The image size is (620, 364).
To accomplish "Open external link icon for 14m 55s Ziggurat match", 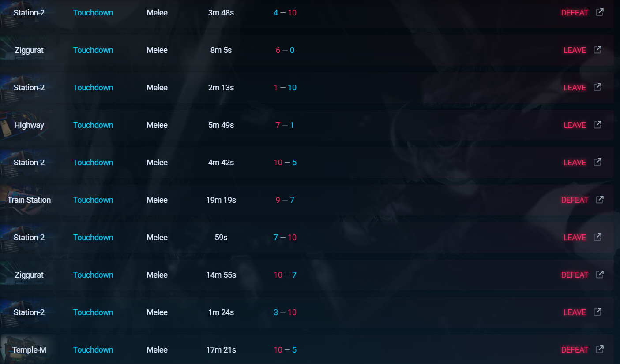I will tap(599, 275).
